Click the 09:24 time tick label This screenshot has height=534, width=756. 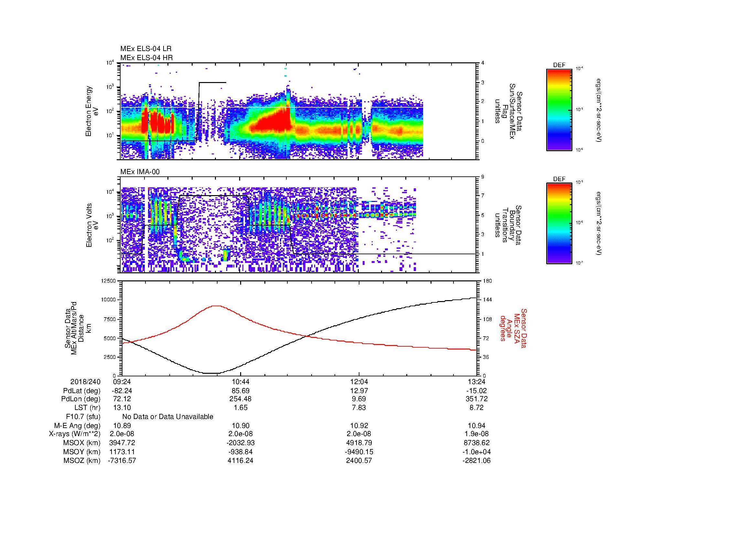click(122, 381)
